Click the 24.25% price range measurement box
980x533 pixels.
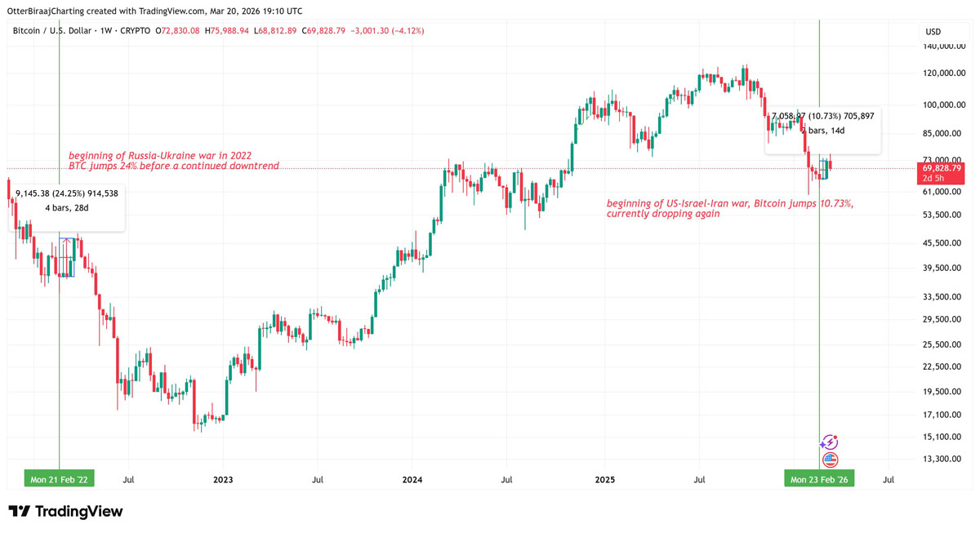coord(67,201)
